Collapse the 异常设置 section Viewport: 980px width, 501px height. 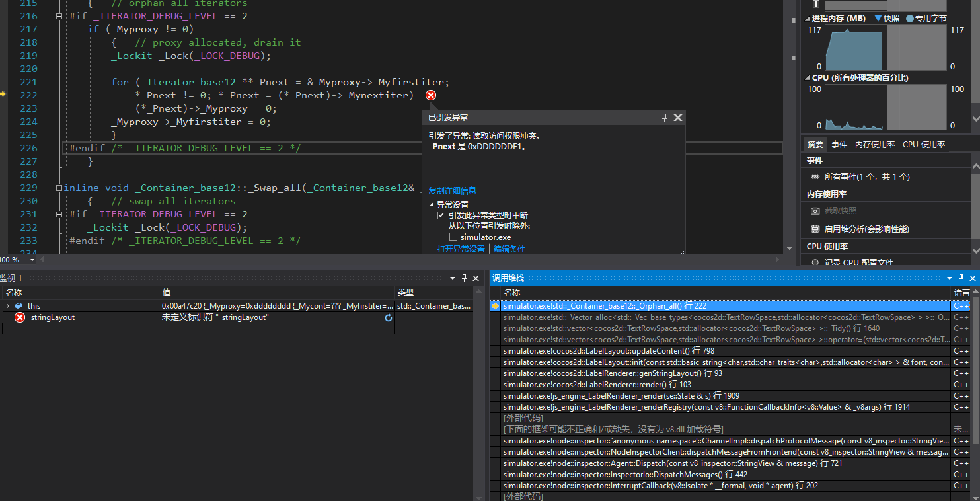coord(432,205)
